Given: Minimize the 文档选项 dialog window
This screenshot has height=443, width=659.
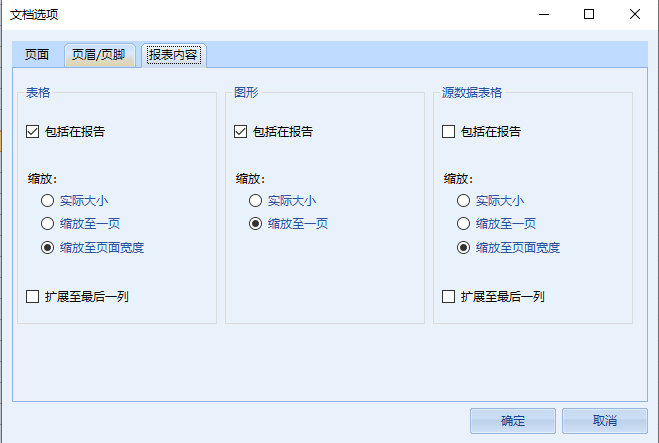Looking at the screenshot, I should pyautogui.click(x=544, y=14).
